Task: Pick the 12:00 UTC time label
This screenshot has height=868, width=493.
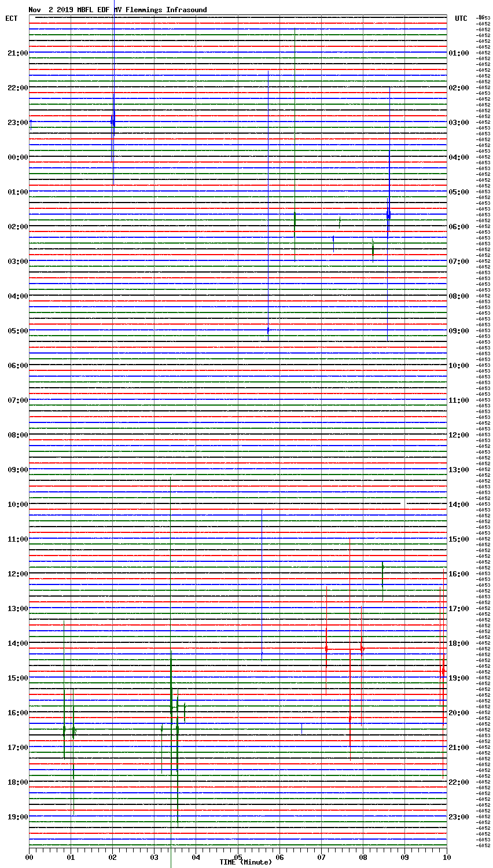Action: (x=459, y=435)
